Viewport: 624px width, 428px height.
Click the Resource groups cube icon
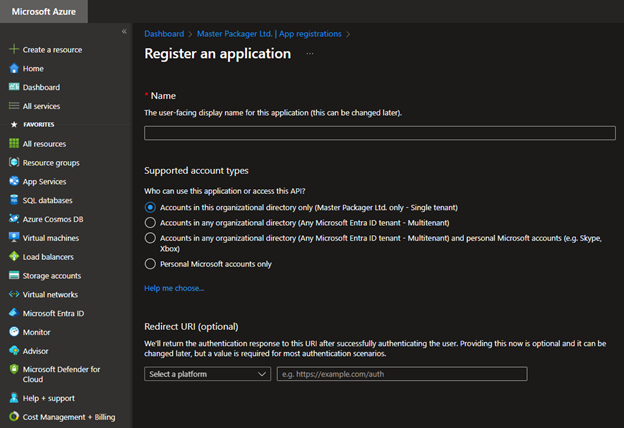(14, 162)
